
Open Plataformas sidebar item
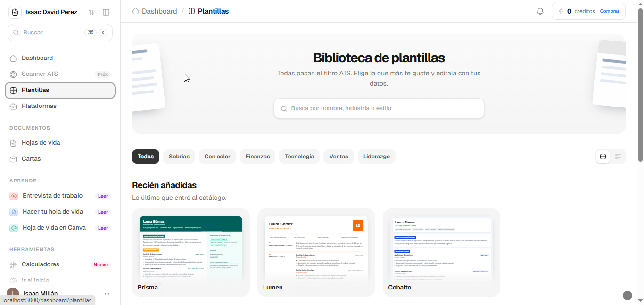pos(60,106)
